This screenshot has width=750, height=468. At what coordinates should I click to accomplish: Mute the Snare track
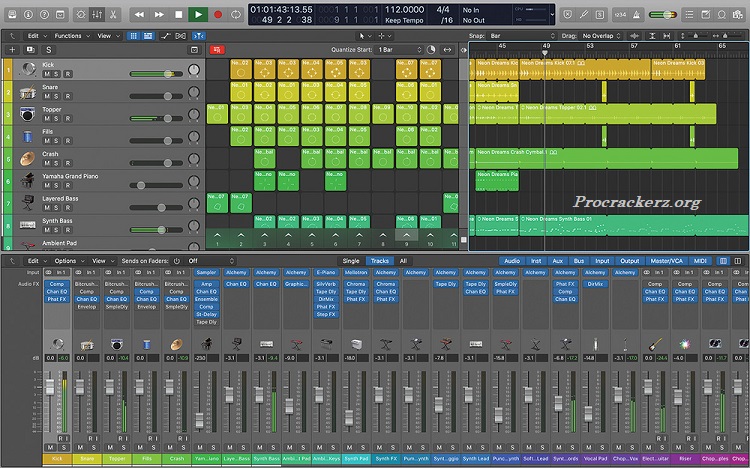click(x=46, y=96)
